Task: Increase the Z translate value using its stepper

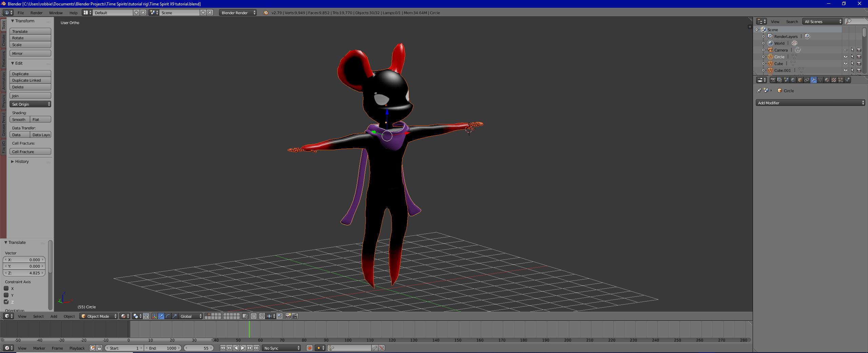Action: 42,273
